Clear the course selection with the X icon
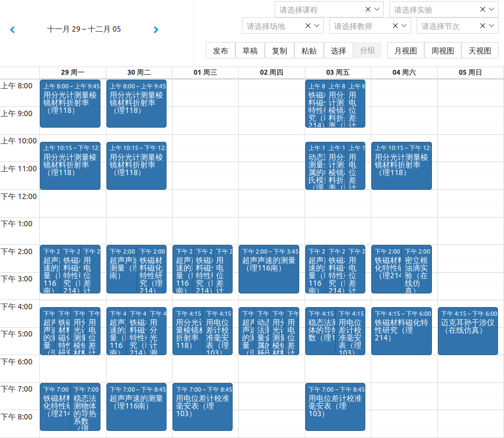 pyautogui.click(x=368, y=9)
